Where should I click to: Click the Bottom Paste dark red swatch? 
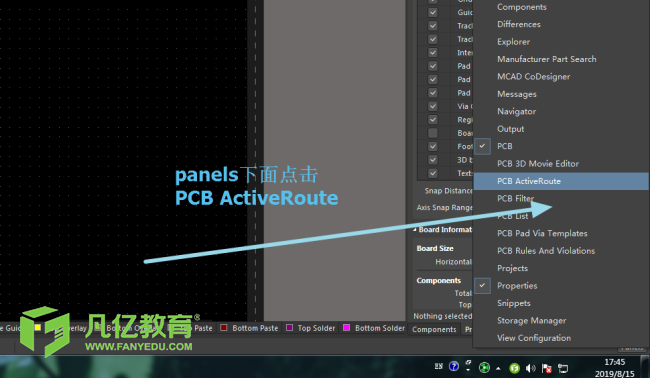point(224,327)
